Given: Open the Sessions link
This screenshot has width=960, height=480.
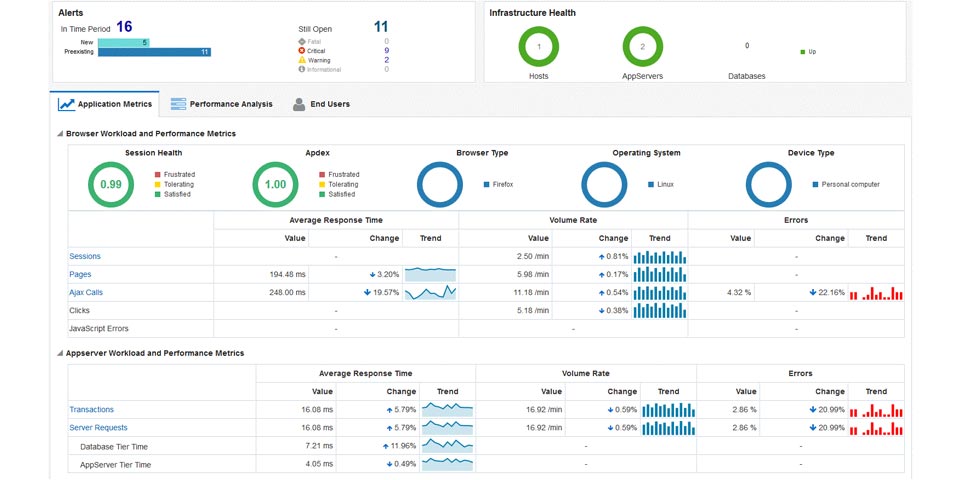Looking at the screenshot, I should click(85, 257).
